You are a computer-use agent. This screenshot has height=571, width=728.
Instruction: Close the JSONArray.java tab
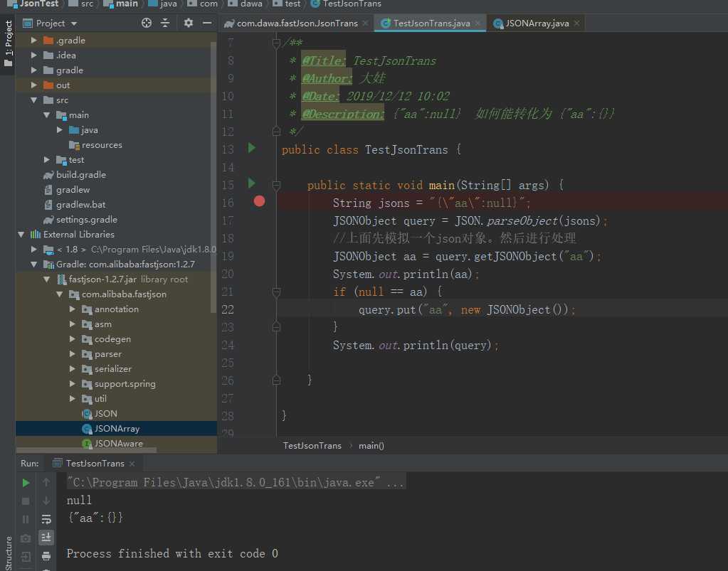coord(576,23)
